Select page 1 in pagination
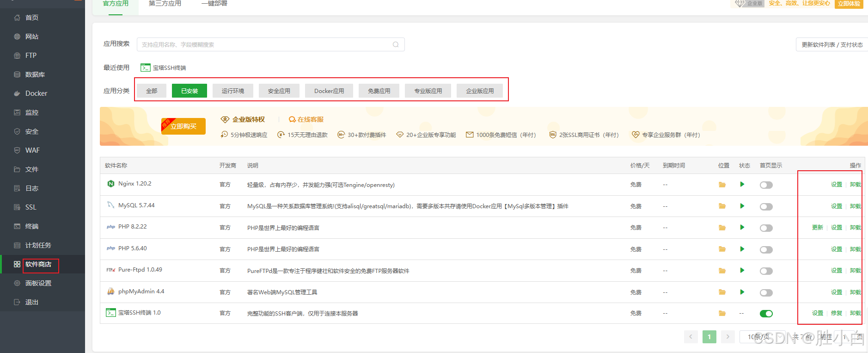Screen dimensions: 868x353 click(709, 337)
